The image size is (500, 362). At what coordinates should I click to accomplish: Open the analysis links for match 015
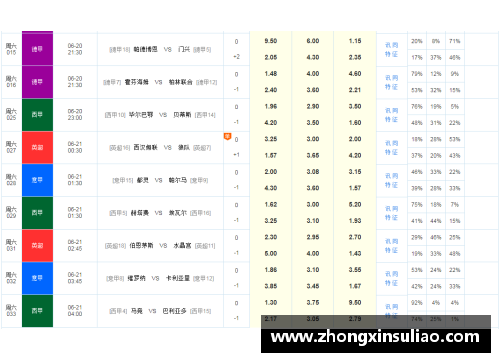[x=392, y=49]
